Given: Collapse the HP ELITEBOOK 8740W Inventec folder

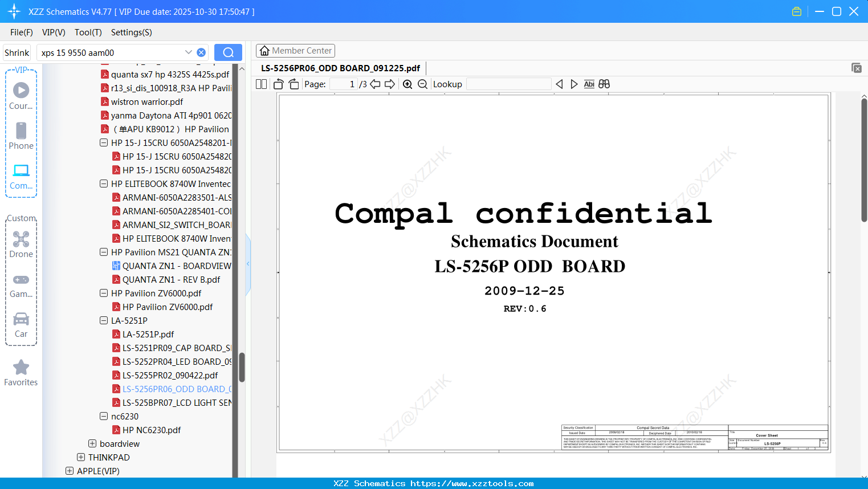Looking at the screenshot, I should tap(104, 184).
